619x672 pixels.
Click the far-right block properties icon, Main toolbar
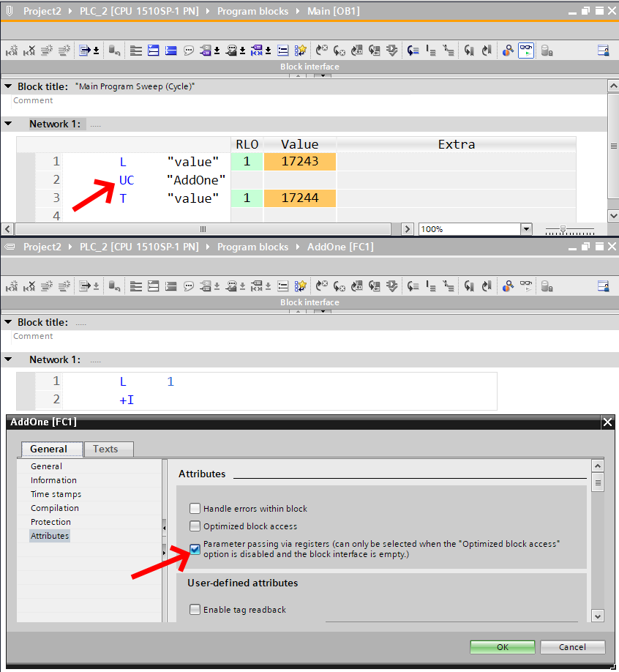[604, 51]
